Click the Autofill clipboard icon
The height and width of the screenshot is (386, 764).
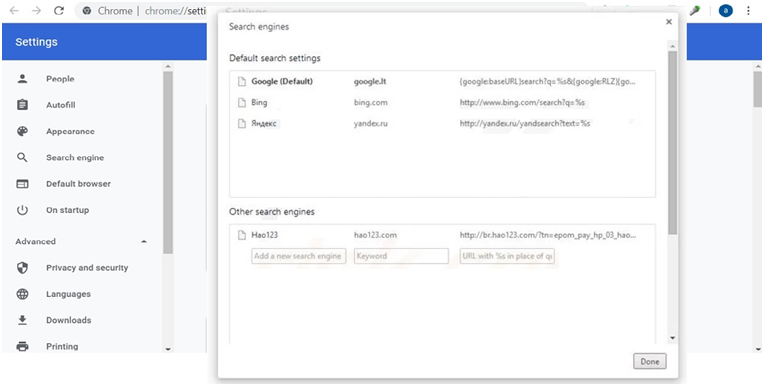(x=22, y=105)
